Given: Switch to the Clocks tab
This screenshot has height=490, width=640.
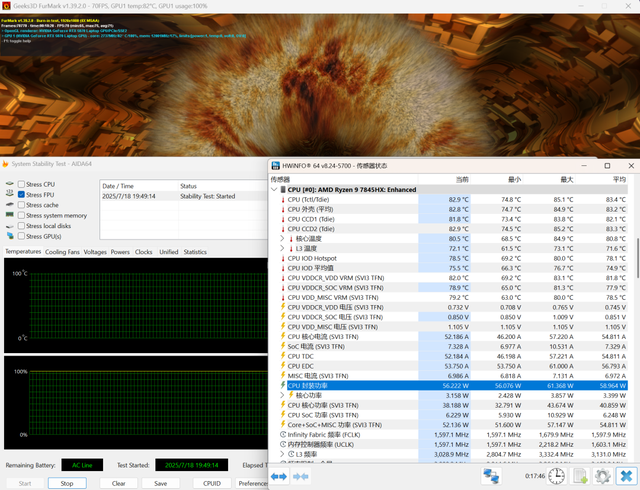Looking at the screenshot, I should tap(144, 252).
